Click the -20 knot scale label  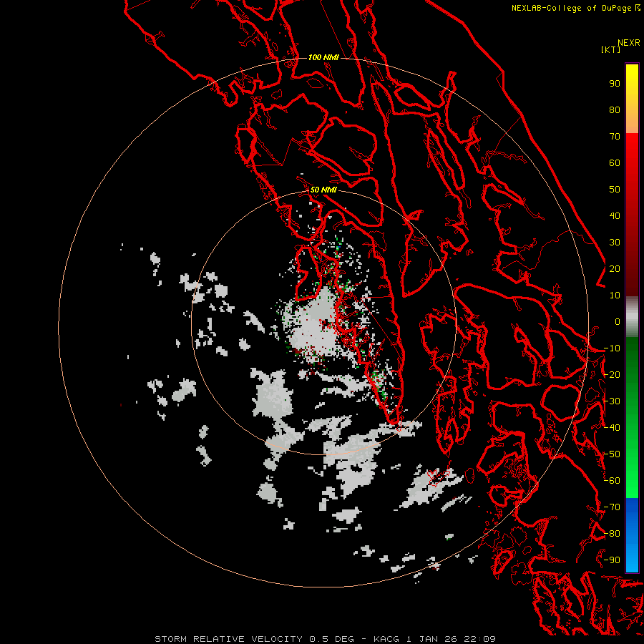612,375
